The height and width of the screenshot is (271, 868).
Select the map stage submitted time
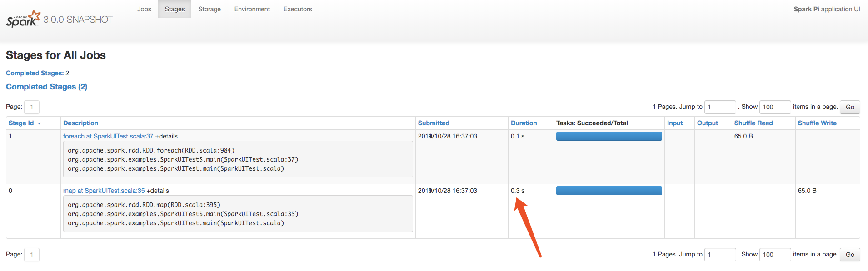coord(448,191)
